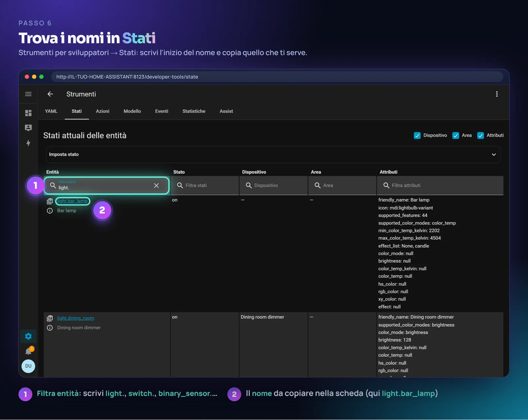Select the 'min_color_temp_kelvin: 2202' attribute
Screen dimensions: 528x420
409,231
